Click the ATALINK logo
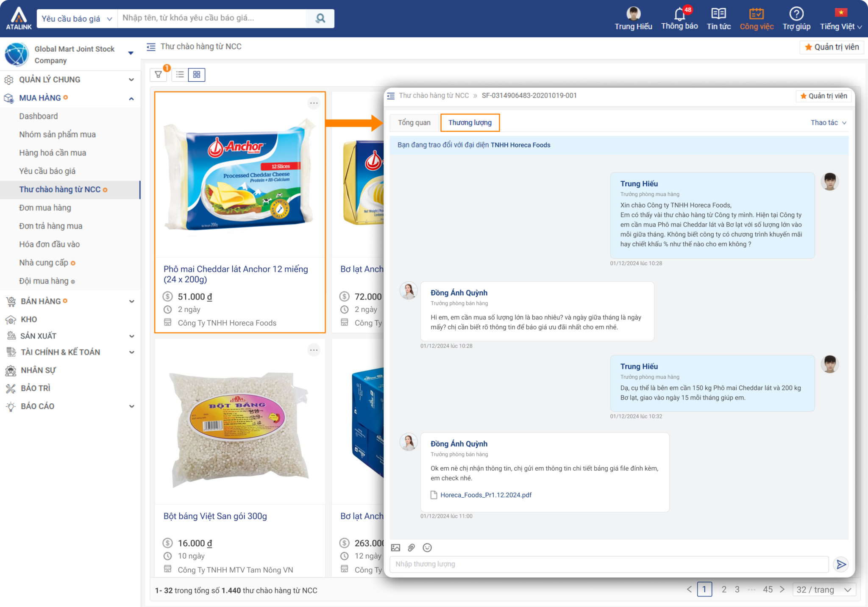This screenshot has width=868, height=607. click(19, 19)
